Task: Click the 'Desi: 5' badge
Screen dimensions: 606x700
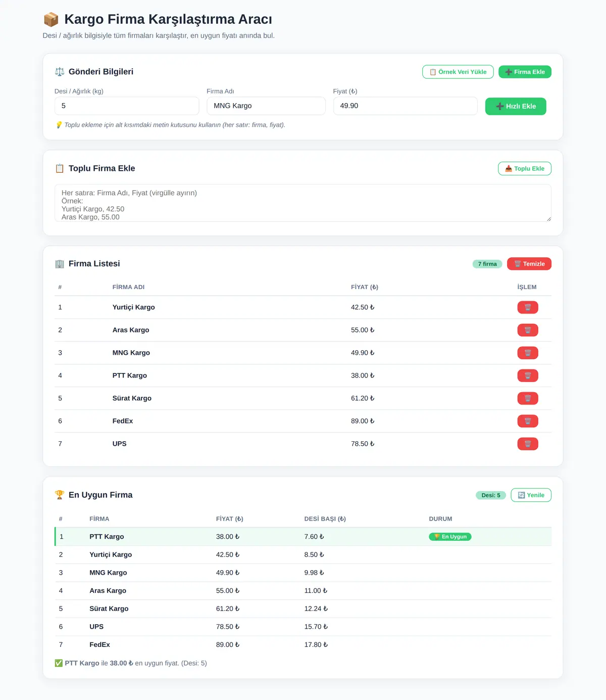Action: (491, 495)
